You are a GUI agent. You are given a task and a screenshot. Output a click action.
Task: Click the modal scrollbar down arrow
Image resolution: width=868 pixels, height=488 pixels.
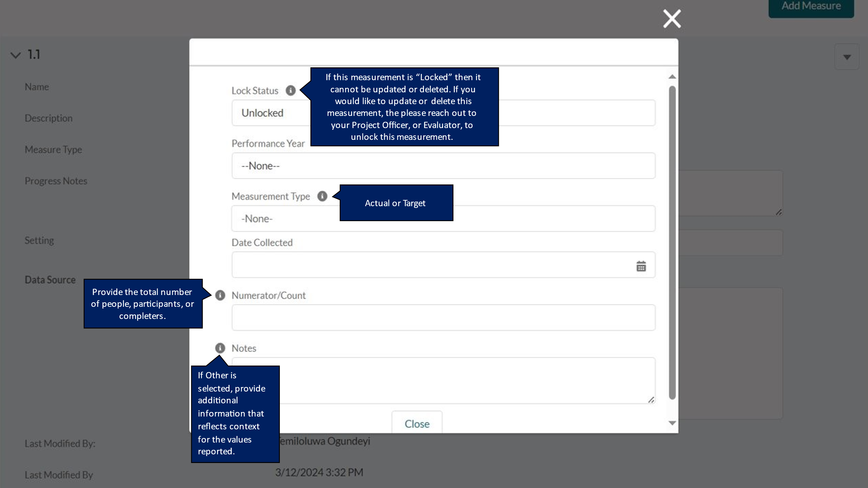point(672,423)
